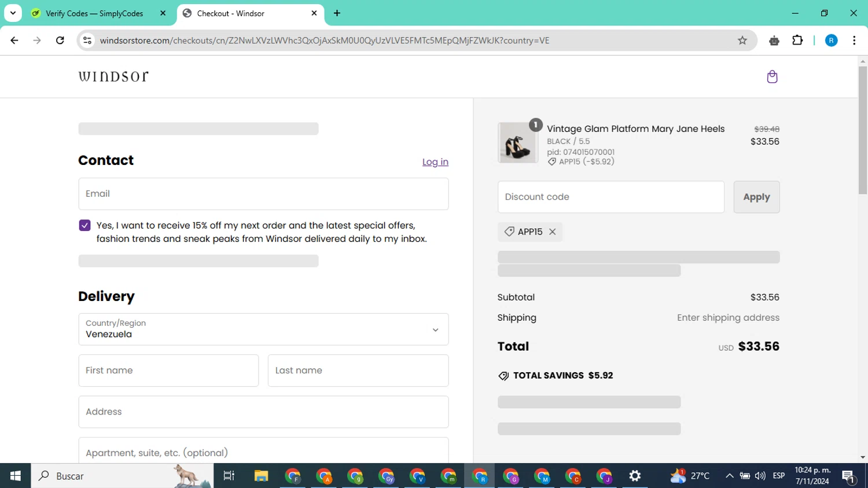Open the Chrome g profile taskbar icon
The image size is (868, 488).
coord(355,476)
